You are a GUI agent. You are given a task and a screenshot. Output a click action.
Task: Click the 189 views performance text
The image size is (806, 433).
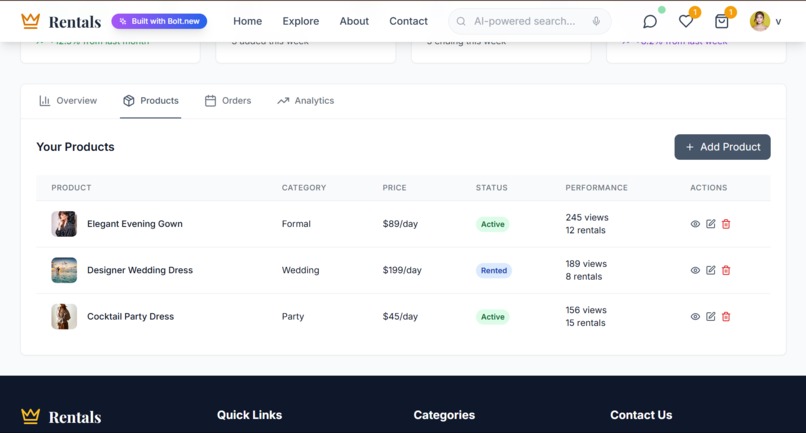(x=586, y=264)
